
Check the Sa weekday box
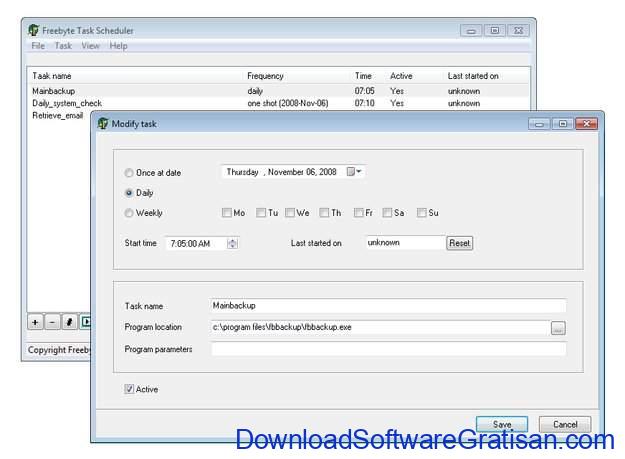click(387, 213)
